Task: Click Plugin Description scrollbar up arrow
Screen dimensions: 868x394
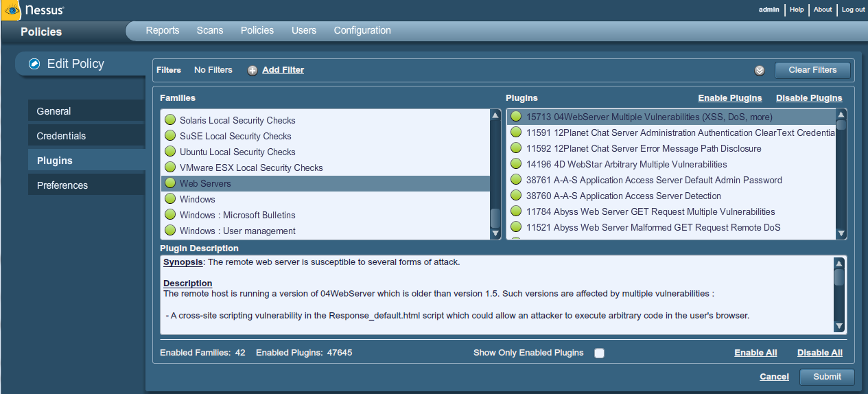Action: click(x=838, y=263)
